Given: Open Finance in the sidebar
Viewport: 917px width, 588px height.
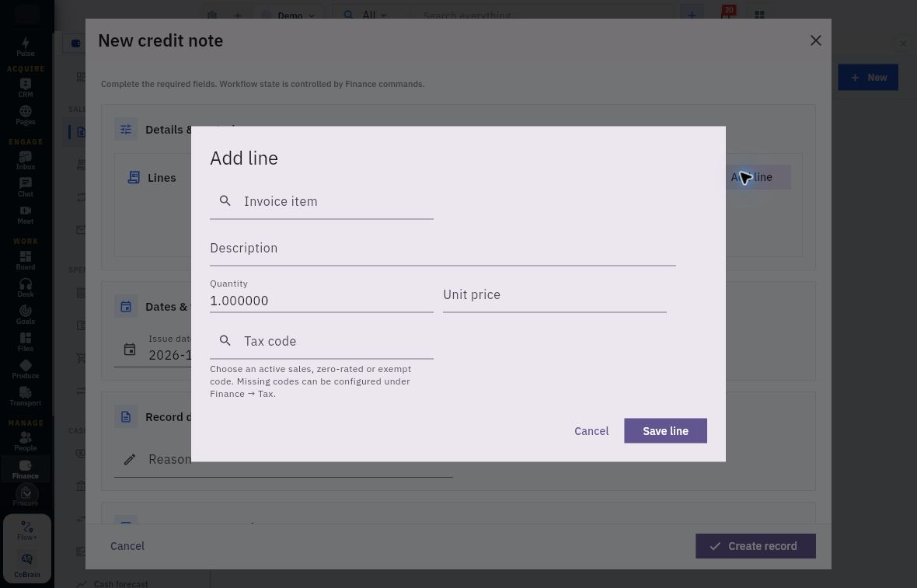Looking at the screenshot, I should tap(25, 468).
